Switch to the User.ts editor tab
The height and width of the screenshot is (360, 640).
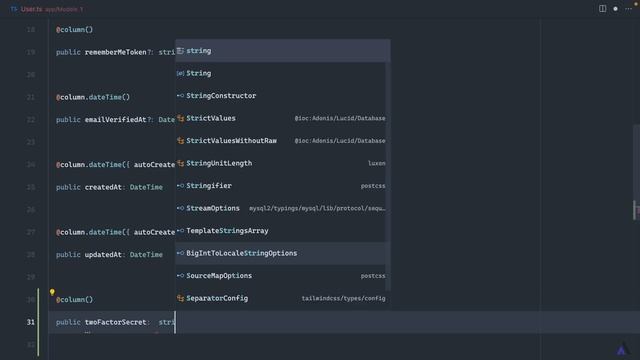tap(47, 9)
